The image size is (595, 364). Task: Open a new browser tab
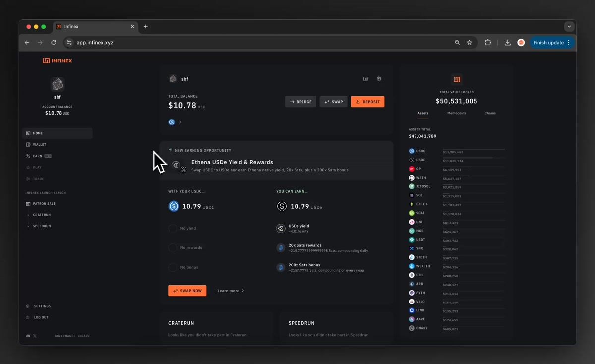145,27
